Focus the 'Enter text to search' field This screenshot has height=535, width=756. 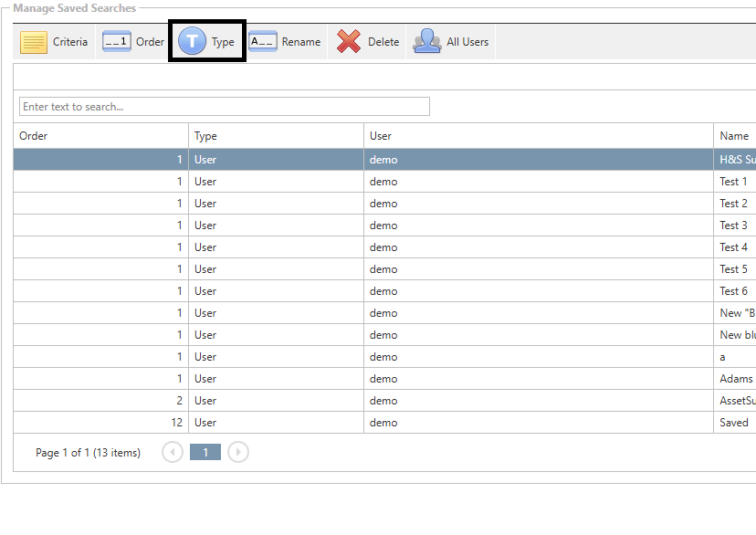pos(224,107)
